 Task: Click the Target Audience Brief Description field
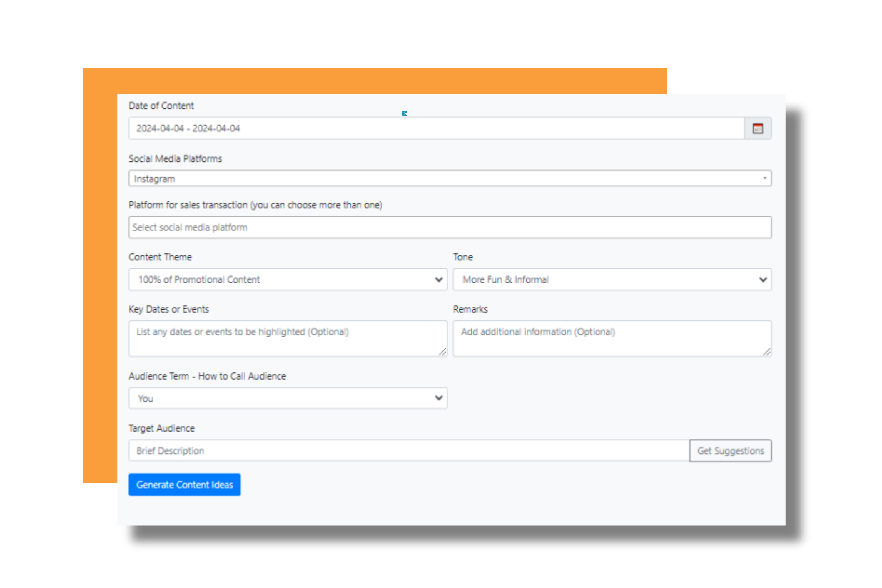(x=408, y=451)
